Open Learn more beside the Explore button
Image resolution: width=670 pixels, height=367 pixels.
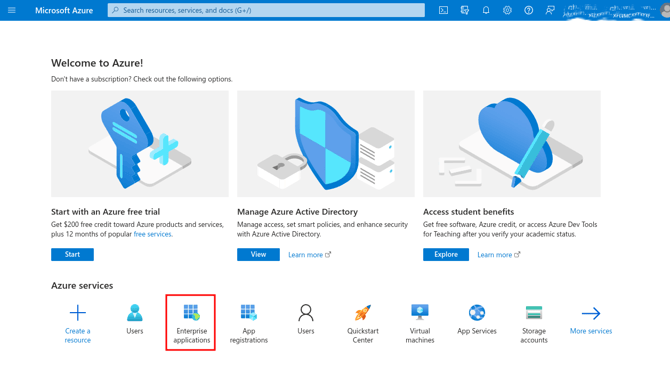[498, 255]
